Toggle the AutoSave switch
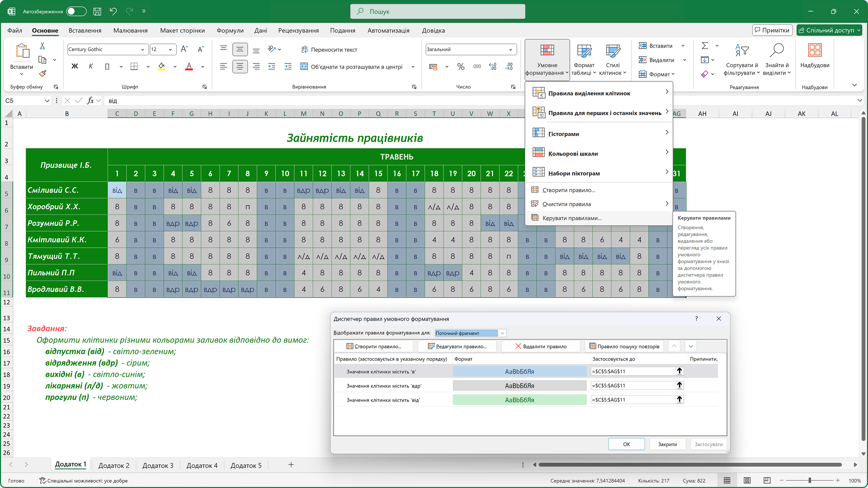This screenshot has width=868, height=488. pos(76,12)
